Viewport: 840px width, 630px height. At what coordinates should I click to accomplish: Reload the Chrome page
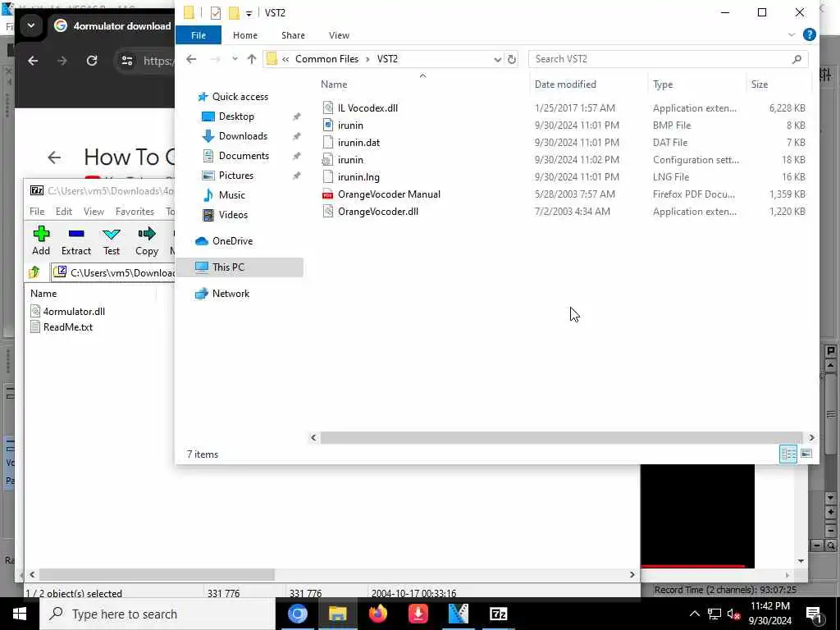[x=92, y=61]
